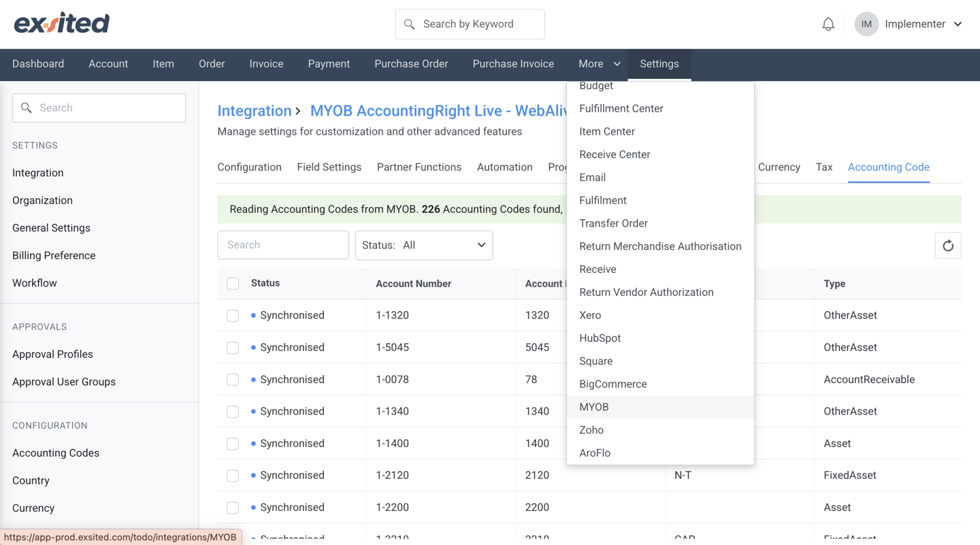Select the Accounting Code tab
Screen dimensions: 980x545
(x=889, y=167)
